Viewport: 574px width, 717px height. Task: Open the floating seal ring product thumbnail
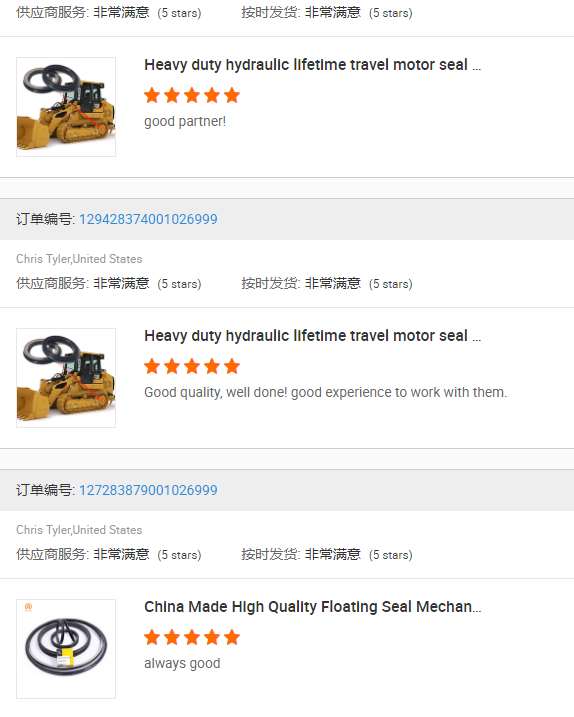[x=66, y=649]
